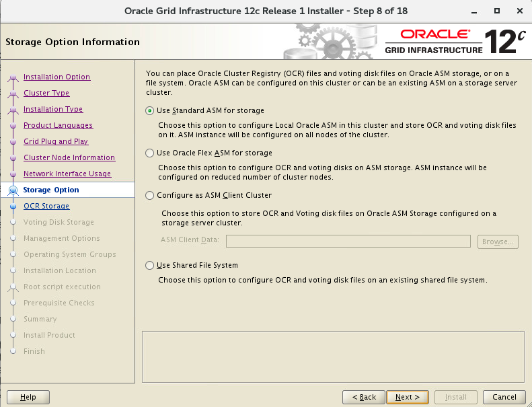Click the Cluster Node Information step bullet
The width and height of the screenshot is (532, 407).
13,158
